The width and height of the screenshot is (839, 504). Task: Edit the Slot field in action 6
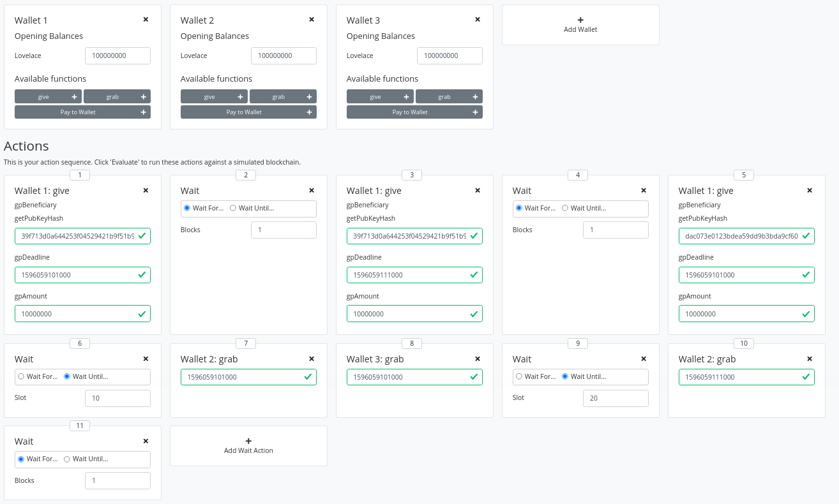click(117, 399)
